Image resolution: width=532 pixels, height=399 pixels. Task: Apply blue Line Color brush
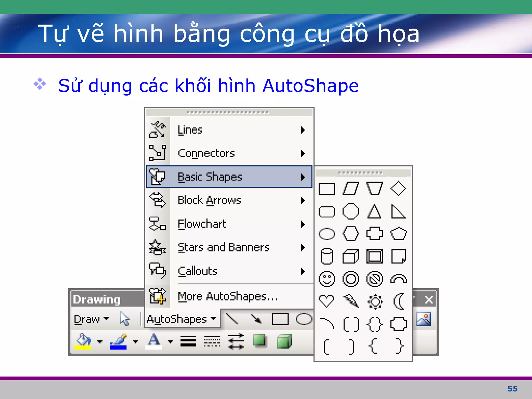[118, 341]
